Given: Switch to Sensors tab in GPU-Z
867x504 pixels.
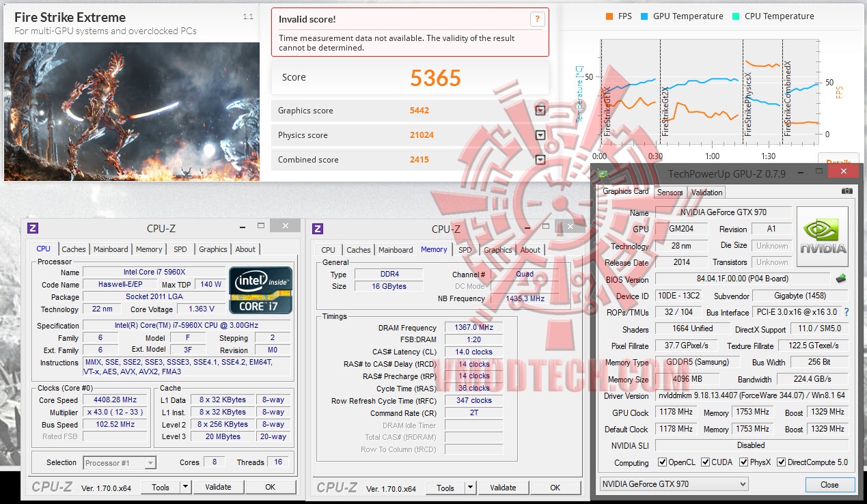Looking at the screenshot, I should tap(670, 193).
